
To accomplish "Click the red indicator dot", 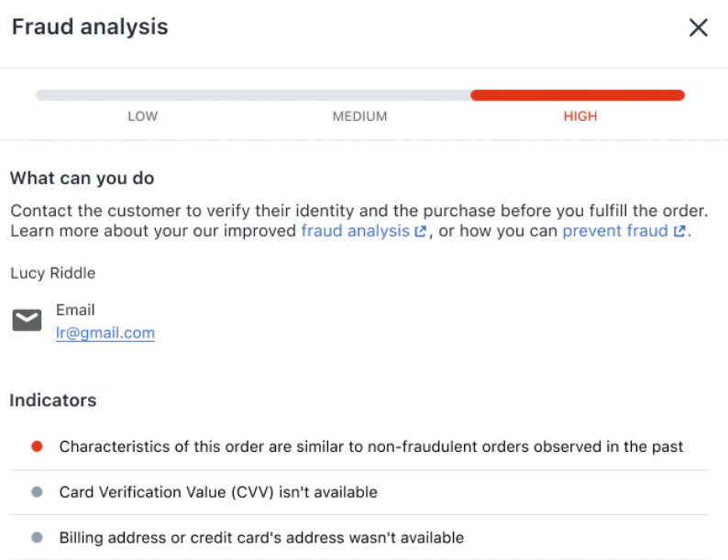I will [x=37, y=446].
